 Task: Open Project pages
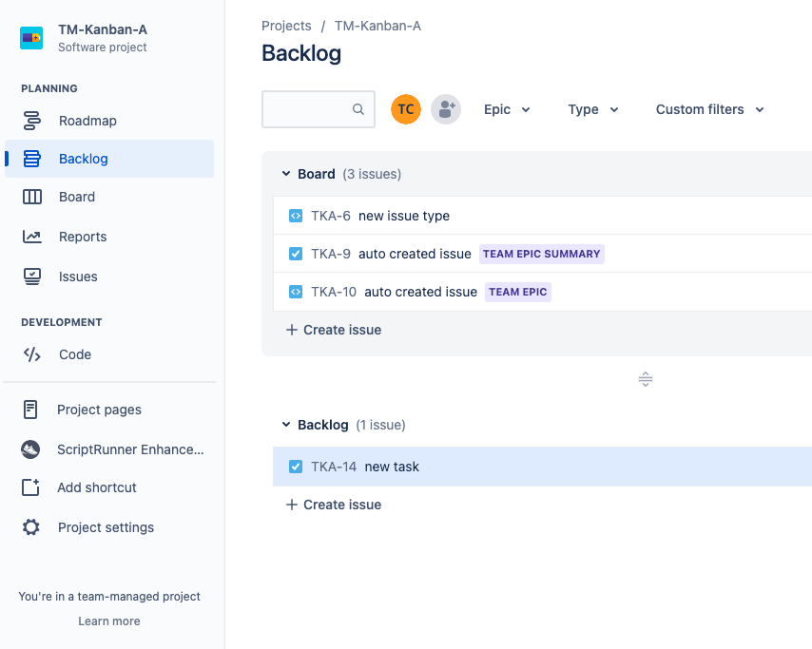click(x=99, y=410)
